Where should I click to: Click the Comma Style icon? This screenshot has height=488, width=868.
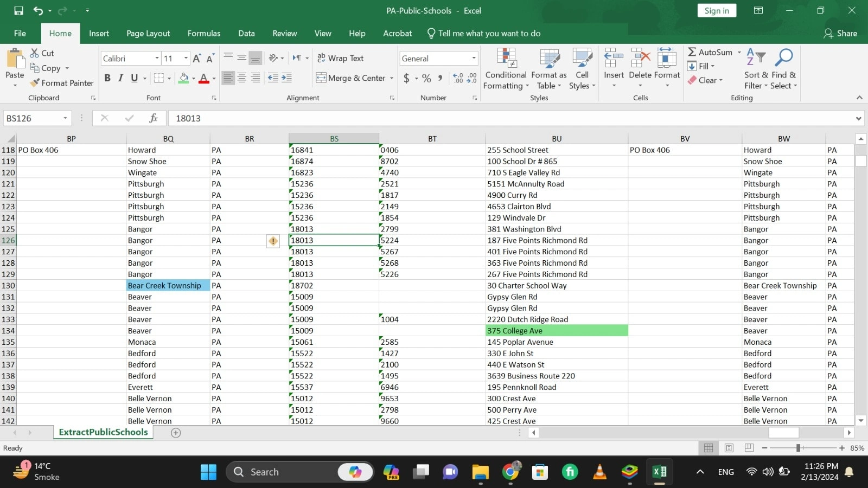[440, 78]
